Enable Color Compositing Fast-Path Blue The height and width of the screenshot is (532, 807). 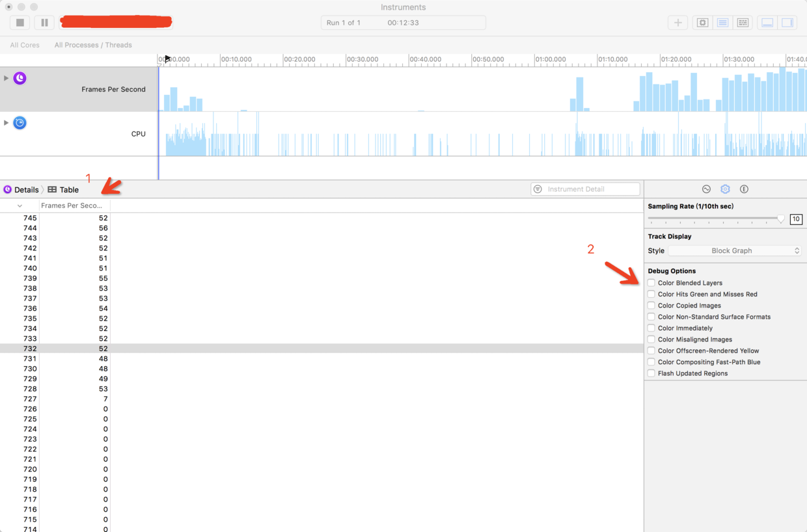tap(651, 362)
